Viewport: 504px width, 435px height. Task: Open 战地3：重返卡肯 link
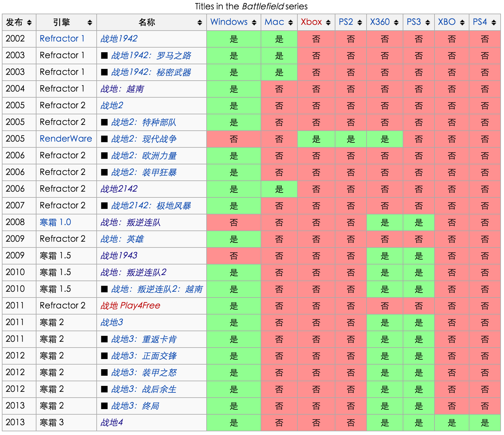tap(144, 339)
